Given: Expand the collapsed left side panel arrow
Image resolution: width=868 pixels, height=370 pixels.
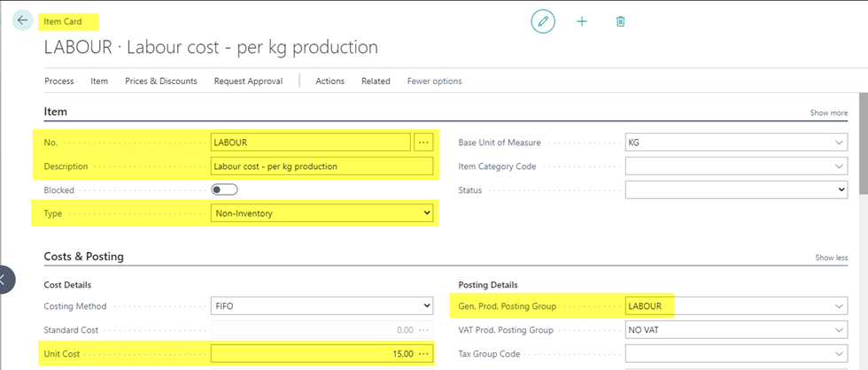Looking at the screenshot, I should pyautogui.click(x=4, y=280).
